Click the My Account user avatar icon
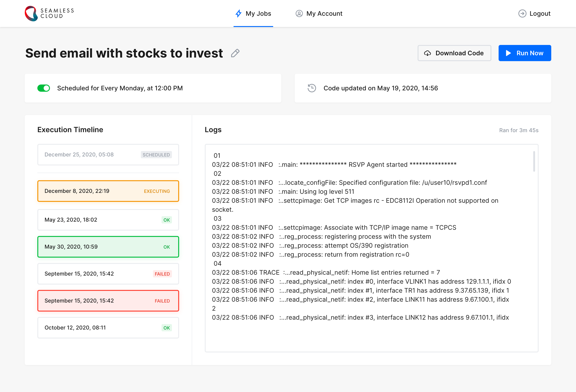Screen dimensions: 576x392 299,13
